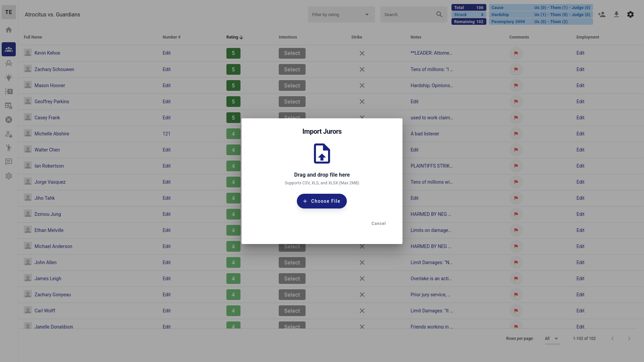Open notes 'A bad listener'
This screenshot has width=644, height=362.
tap(425, 134)
